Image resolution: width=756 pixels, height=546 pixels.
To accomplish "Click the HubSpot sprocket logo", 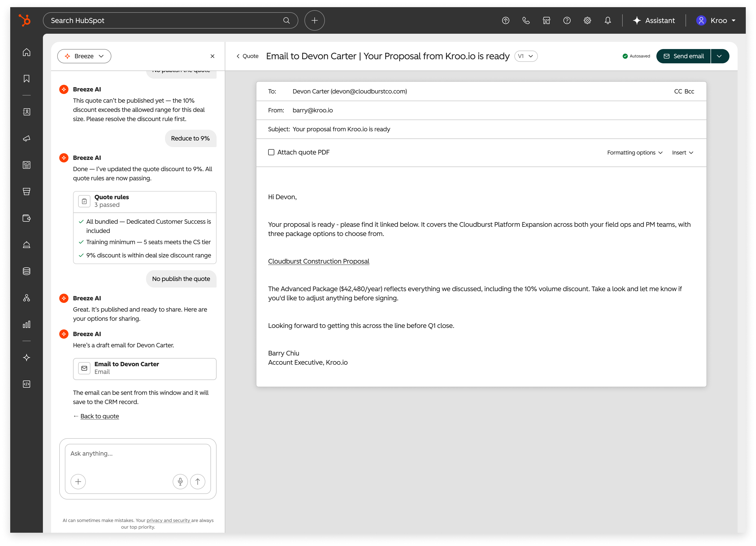I will click(x=25, y=20).
